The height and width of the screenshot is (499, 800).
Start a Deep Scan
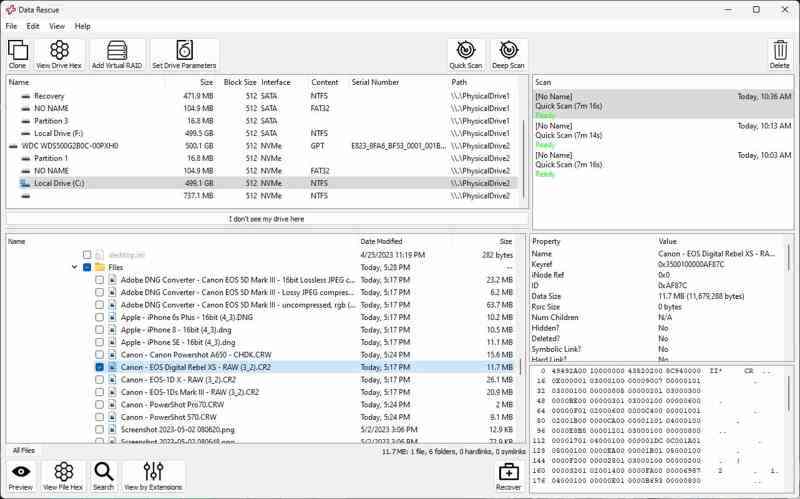pos(509,53)
